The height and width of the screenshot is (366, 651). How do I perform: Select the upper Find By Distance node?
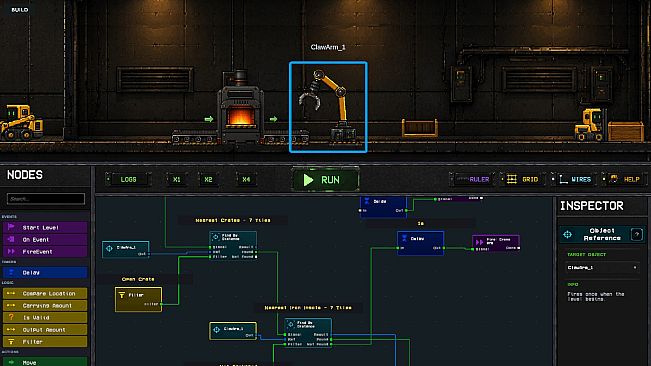click(x=233, y=246)
